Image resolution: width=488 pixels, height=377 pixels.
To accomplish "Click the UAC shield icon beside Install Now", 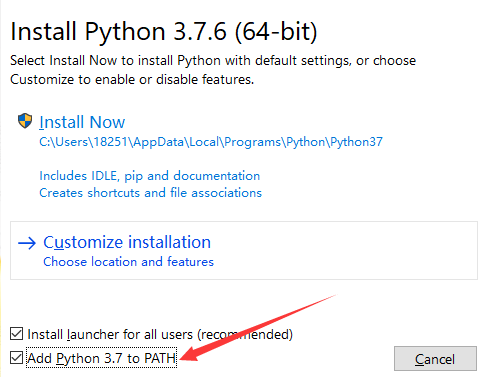I will tap(25, 121).
